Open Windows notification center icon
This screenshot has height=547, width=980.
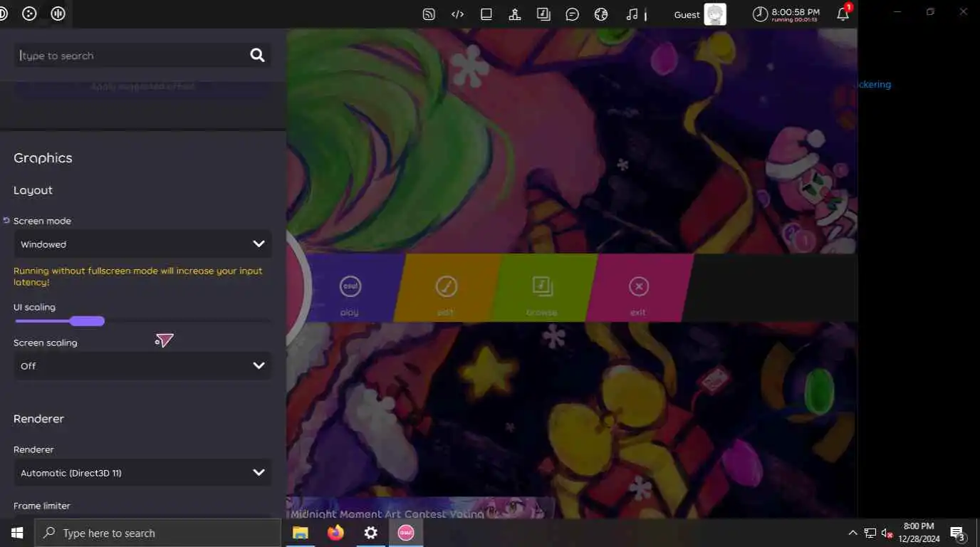point(957,533)
